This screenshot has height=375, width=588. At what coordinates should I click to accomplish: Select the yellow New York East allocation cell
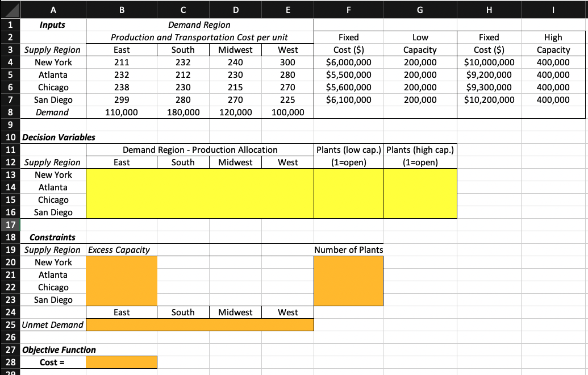click(x=121, y=174)
